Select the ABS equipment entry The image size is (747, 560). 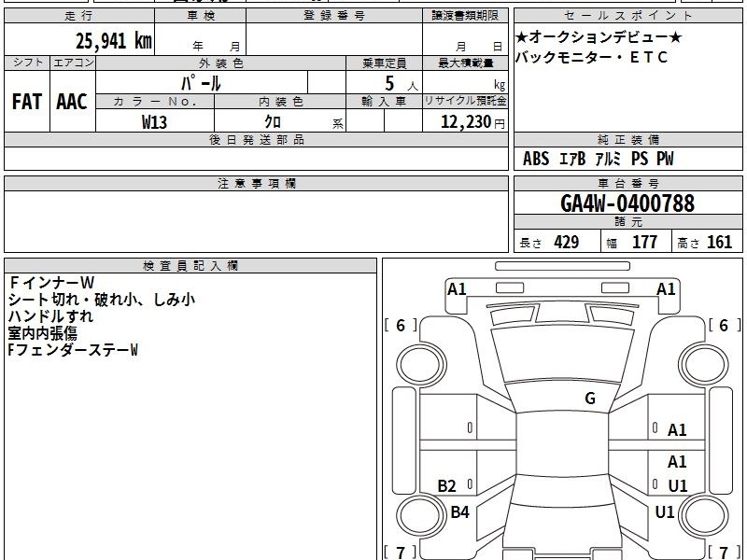[x=536, y=159]
